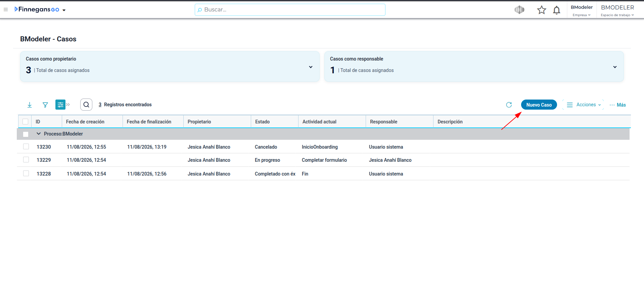This screenshot has width=644, height=306.
Task: Click finalization date 11/08/2026, 12:56
Action: [x=147, y=174]
